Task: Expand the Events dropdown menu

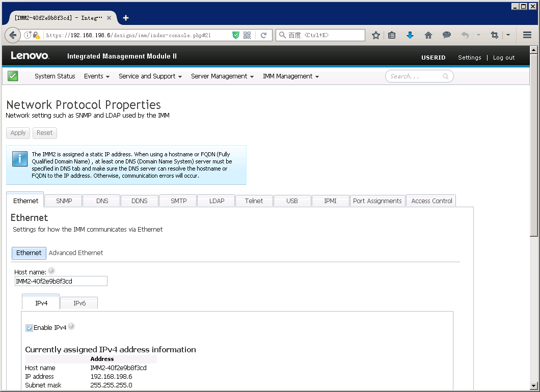Action: tap(97, 76)
